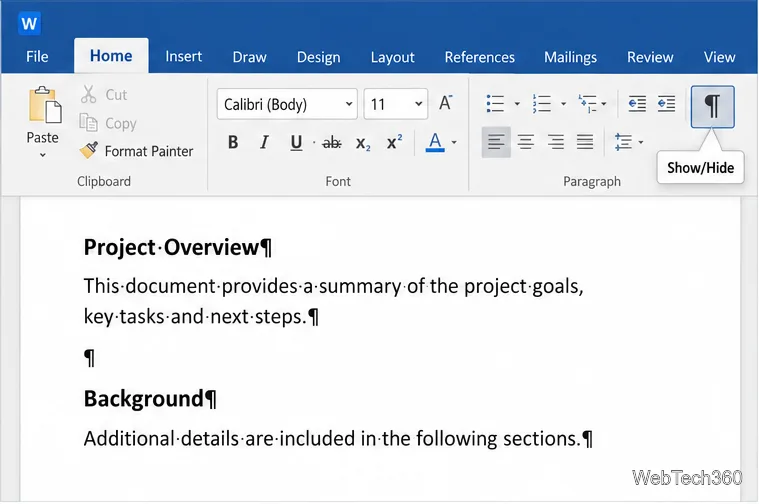This screenshot has height=504, width=759.
Task: Open the Design tab
Action: point(319,57)
